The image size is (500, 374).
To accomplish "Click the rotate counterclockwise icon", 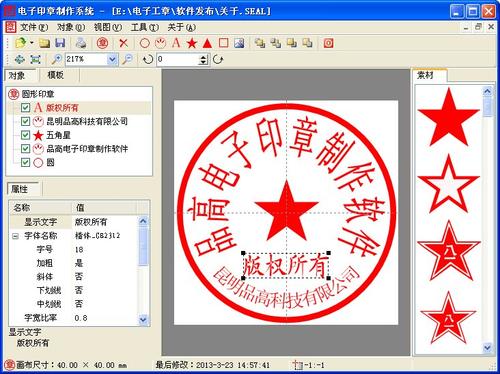I will [x=148, y=59].
